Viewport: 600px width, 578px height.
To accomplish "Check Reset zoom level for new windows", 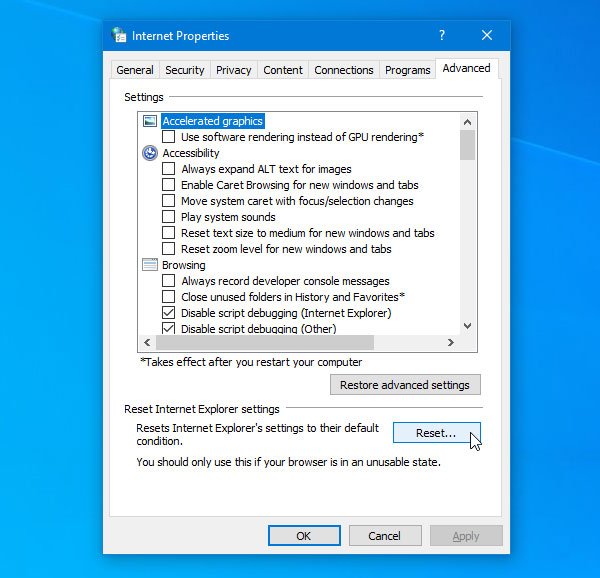I will [168, 249].
